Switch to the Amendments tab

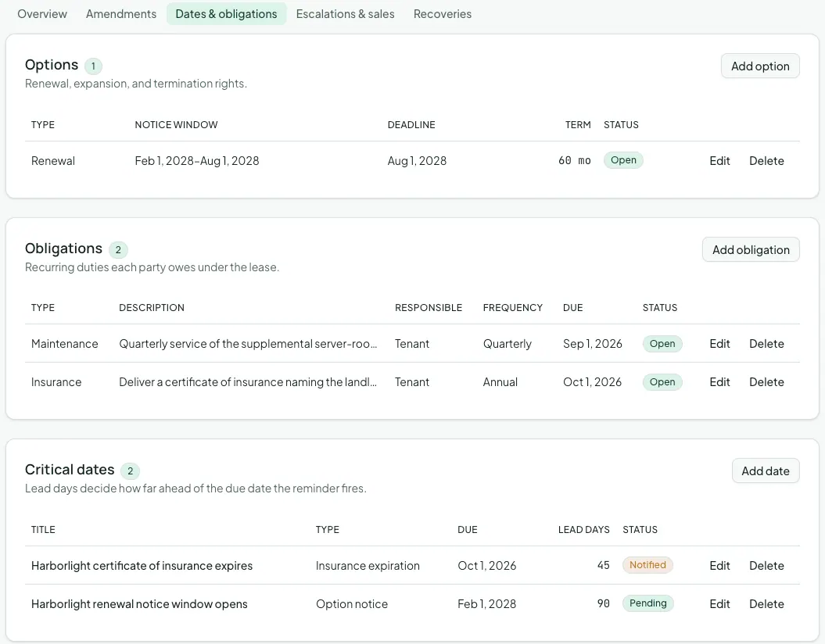pos(121,14)
